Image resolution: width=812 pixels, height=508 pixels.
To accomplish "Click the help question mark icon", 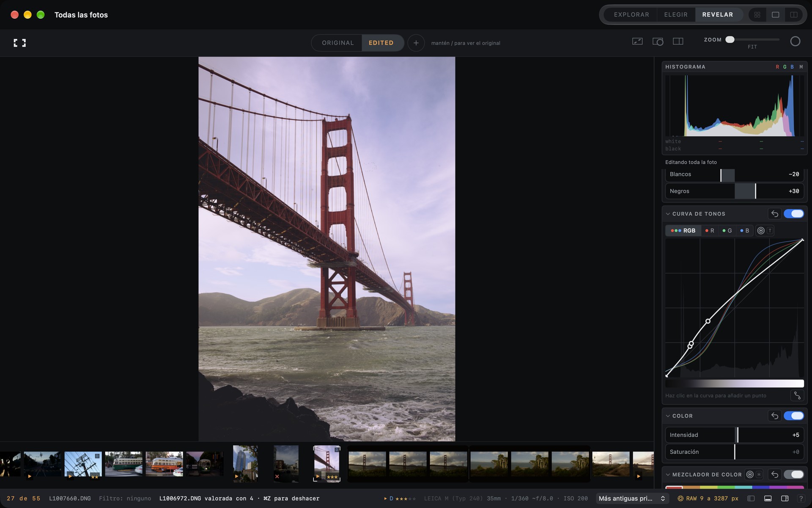I will pyautogui.click(x=801, y=499).
